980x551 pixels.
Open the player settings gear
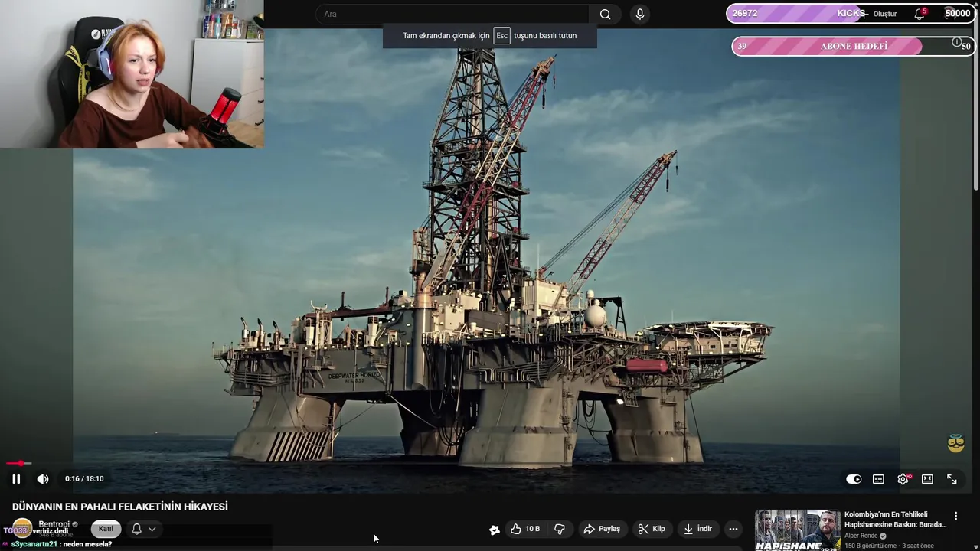pyautogui.click(x=903, y=479)
